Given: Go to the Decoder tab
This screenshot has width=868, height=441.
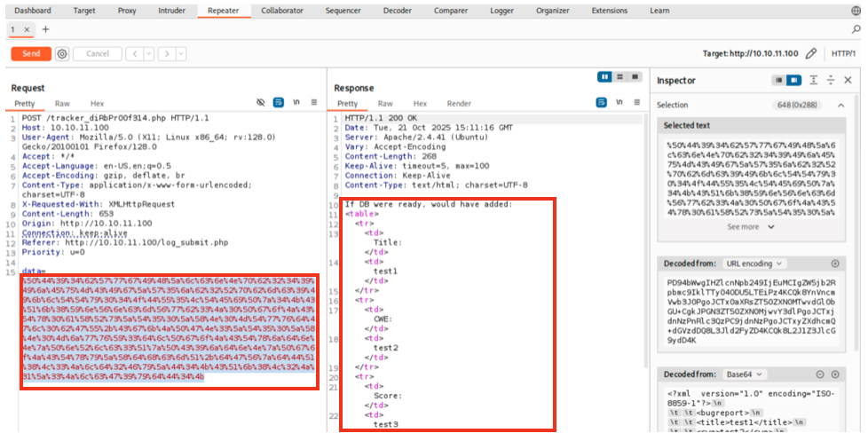Looking at the screenshot, I should 398,11.
